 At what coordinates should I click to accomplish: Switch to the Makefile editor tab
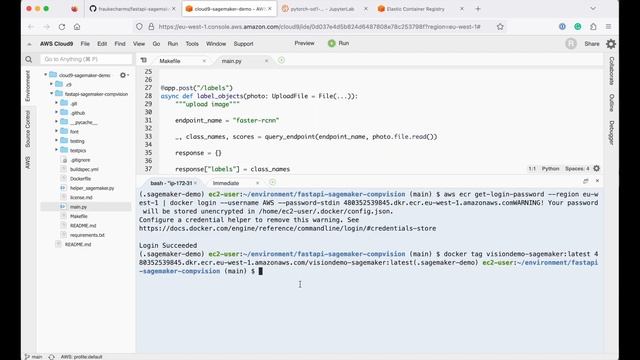(170, 61)
